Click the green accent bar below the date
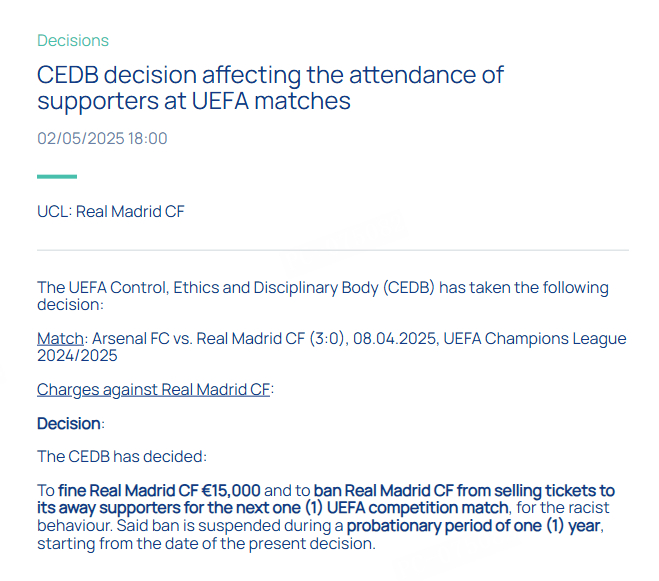The width and height of the screenshot is (659, 581). [x=57, y=177]
